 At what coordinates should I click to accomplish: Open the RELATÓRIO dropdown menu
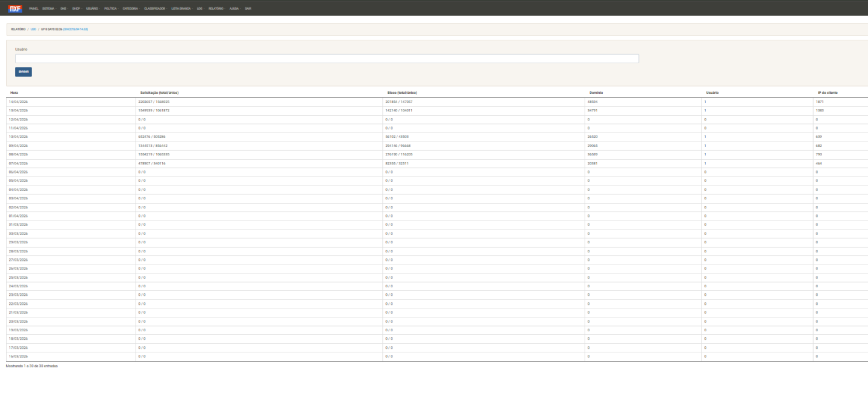(217, 9)
